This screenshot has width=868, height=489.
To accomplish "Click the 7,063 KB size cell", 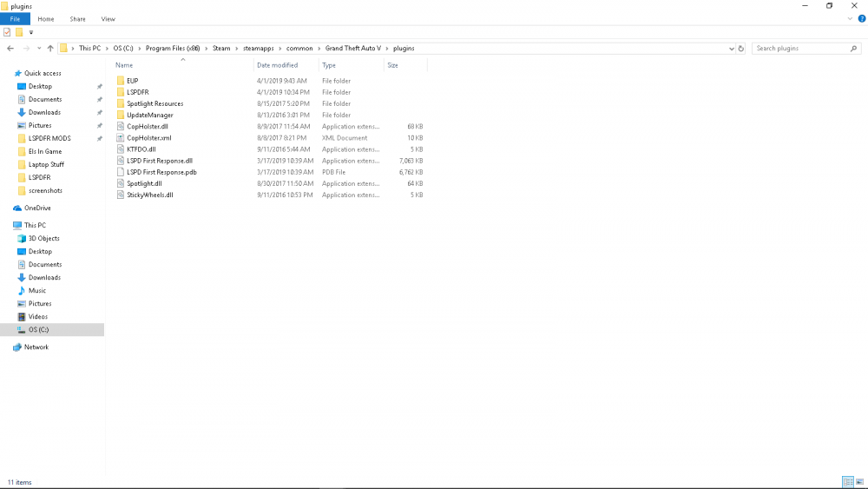I will point(411,161).
